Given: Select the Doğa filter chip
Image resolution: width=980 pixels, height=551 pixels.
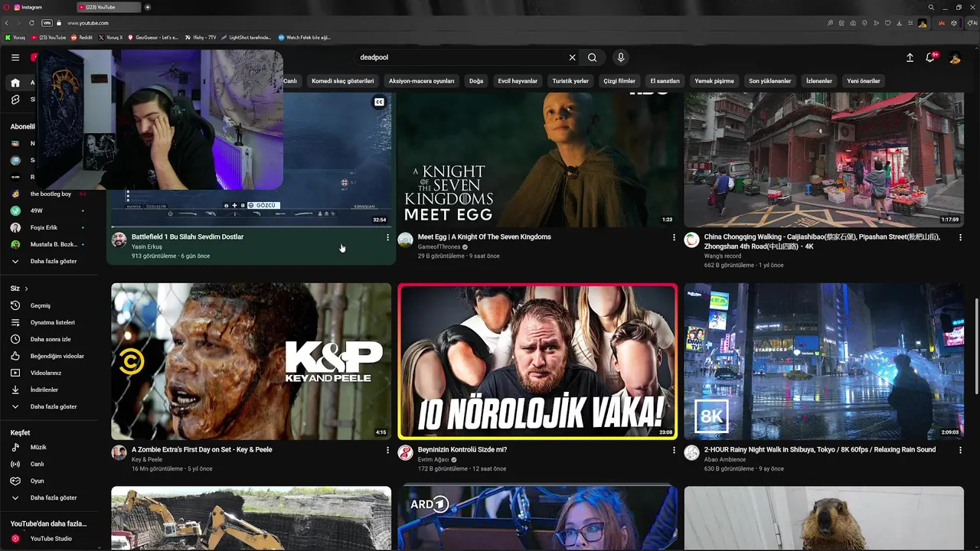Looking at the screenshot, I should pyautogui.click(x=476, y=80).
